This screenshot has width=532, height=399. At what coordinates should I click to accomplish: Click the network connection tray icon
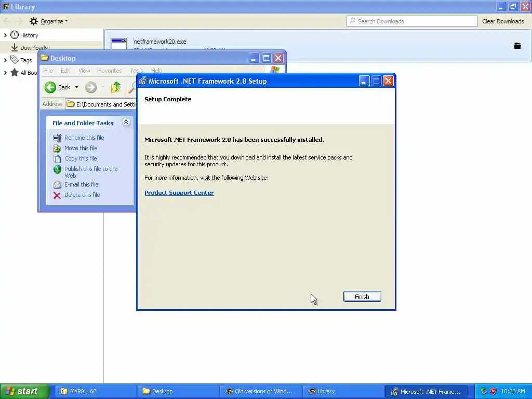point(484,391)
